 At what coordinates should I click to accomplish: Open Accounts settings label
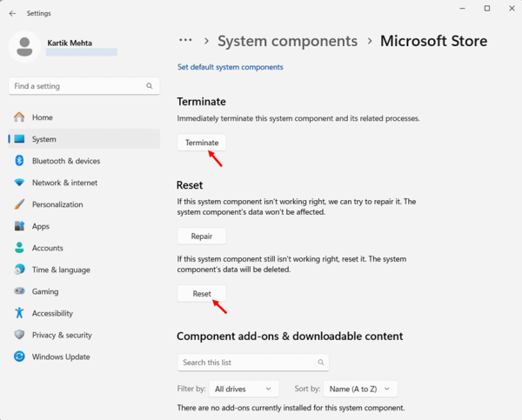[x=47, y=248]
